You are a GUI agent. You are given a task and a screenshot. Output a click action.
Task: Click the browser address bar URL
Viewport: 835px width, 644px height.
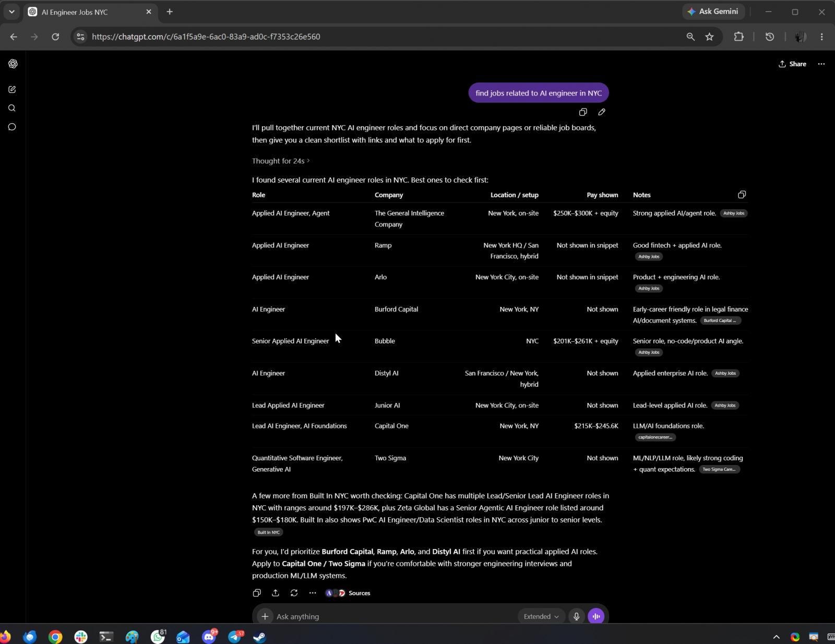[x=206, y=37]
